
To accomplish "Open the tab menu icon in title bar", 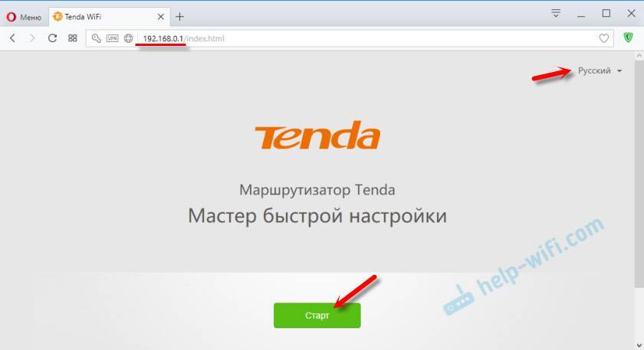I will pyautogui.click(x=555, y=14).
